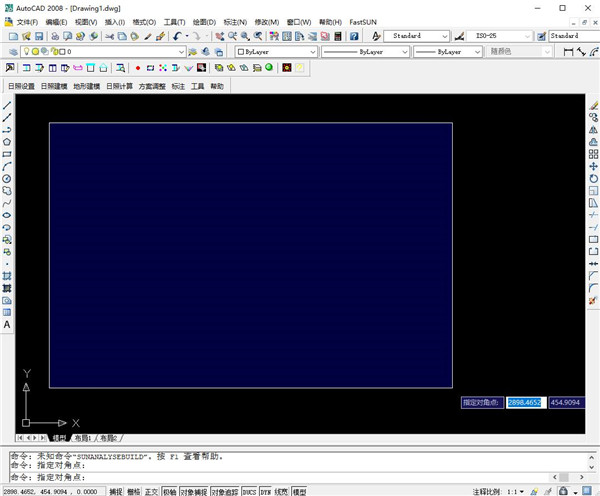Select the Polygon draw tool
Screen dimensions: 600x496
7,142
